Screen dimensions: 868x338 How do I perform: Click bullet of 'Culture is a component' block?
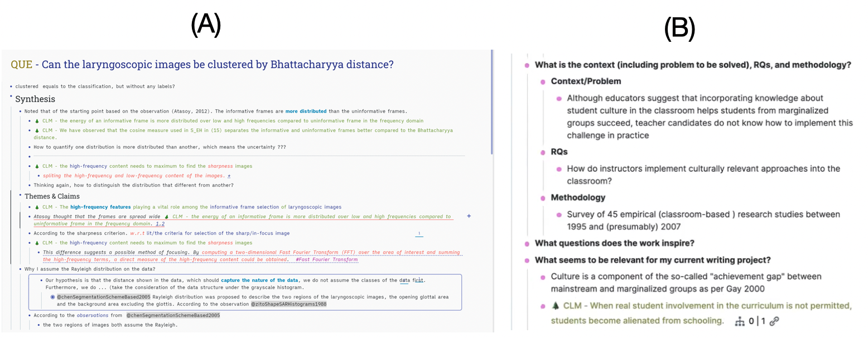(543, 277)
